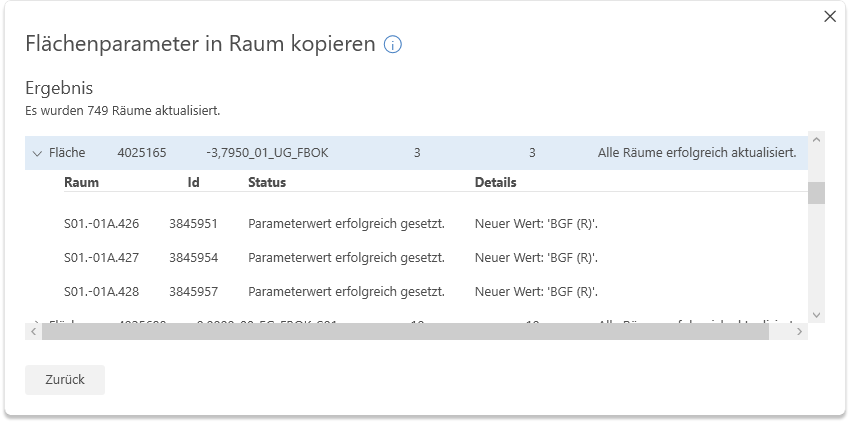Click the info icon beside the dialog title

tap(393, 45)
